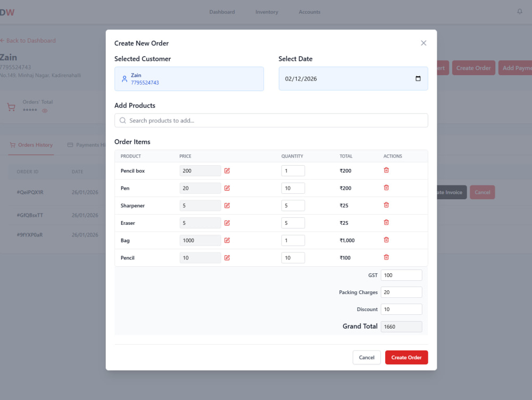This screenshot has height=400, width=532.
Task: Click Pencil box price field 200
Action: (200, 171)
